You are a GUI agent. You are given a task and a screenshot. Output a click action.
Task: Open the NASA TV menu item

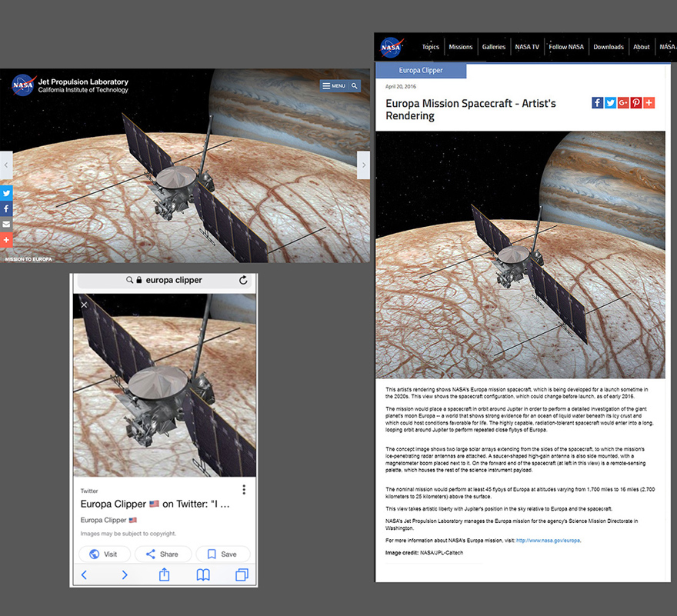(527, 47)
